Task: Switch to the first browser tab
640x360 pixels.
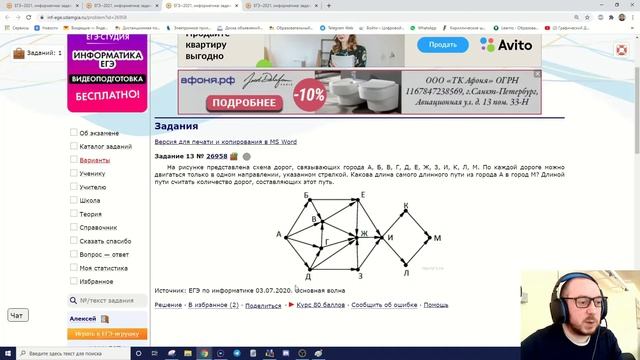Action: click(x=41, y=6)
